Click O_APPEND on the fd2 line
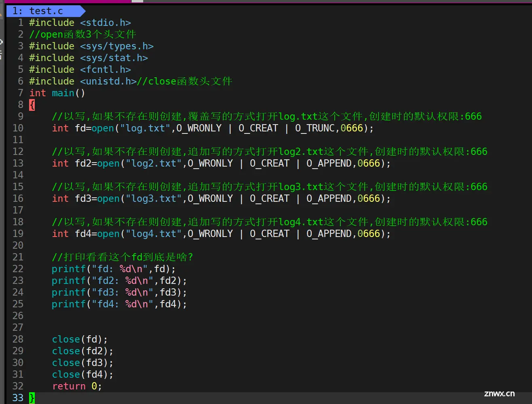 [x=329, y=163]
